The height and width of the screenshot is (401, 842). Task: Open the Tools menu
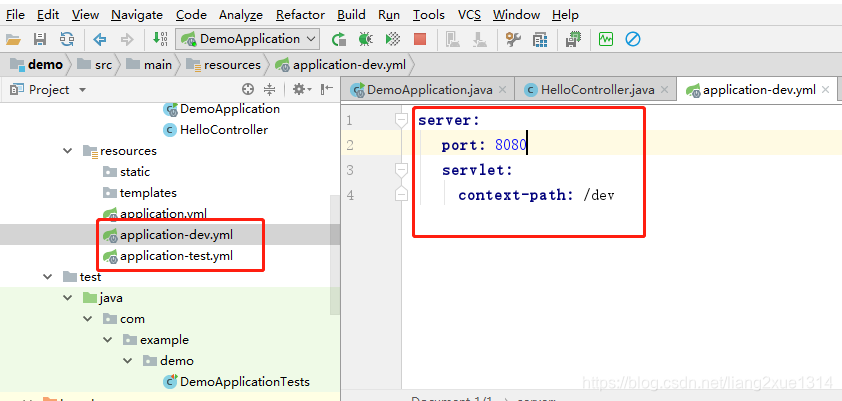click(429, 15)
